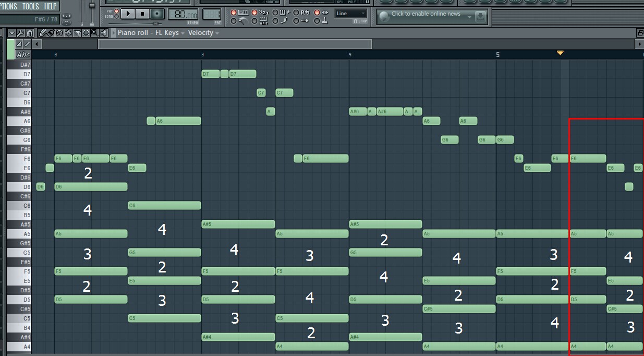Viewport: 644px width, 356px height.
Task: Select SONG mode
Action: [x=116, y=16]
